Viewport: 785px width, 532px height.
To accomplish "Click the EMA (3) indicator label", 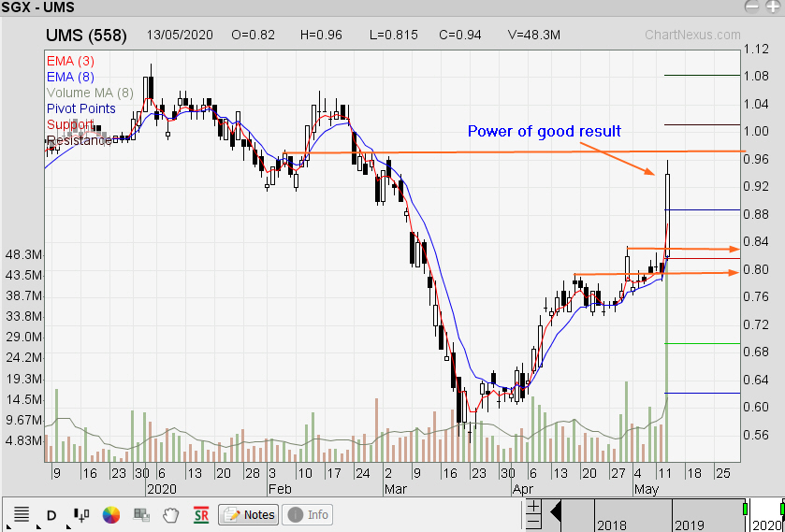I will [70, 61].
